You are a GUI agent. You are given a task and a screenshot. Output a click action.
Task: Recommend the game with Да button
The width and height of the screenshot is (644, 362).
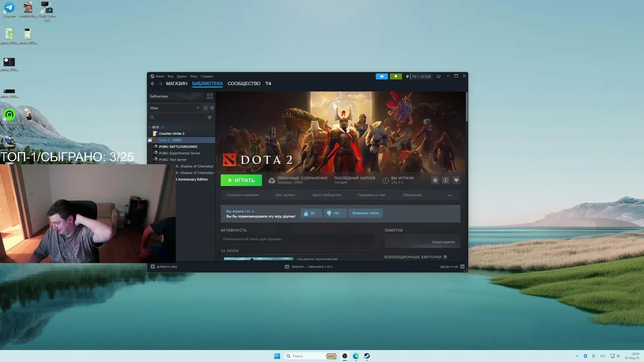[311, 213]
